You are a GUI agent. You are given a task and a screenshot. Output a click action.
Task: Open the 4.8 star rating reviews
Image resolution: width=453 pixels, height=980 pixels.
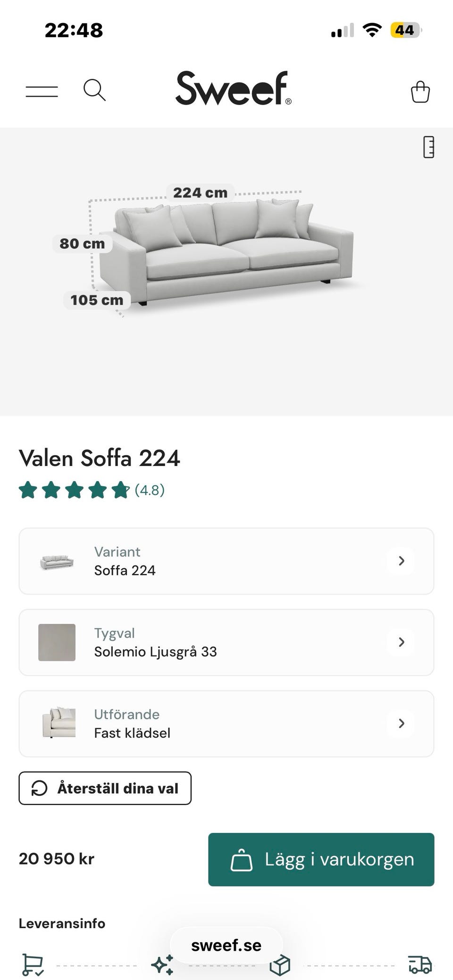pyautogui.click(x=92, y=490)
